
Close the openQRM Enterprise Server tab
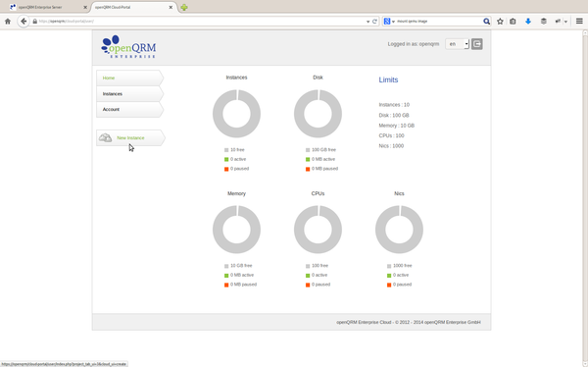coord(85,7)
